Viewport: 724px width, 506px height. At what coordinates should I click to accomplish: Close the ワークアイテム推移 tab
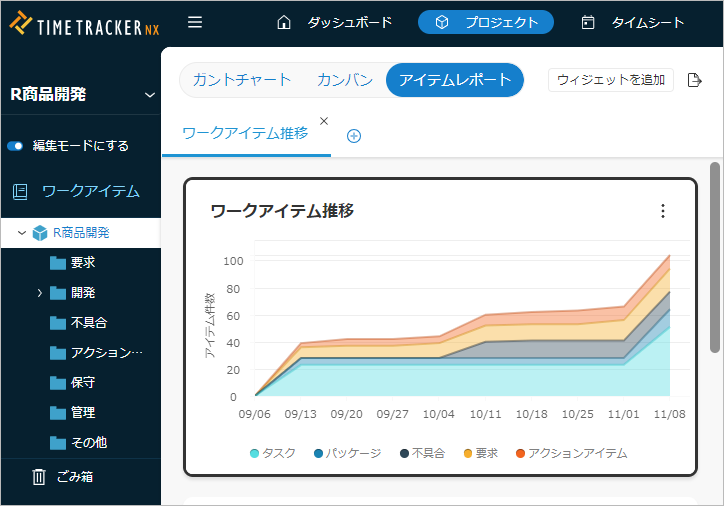[x=323, y=121]
